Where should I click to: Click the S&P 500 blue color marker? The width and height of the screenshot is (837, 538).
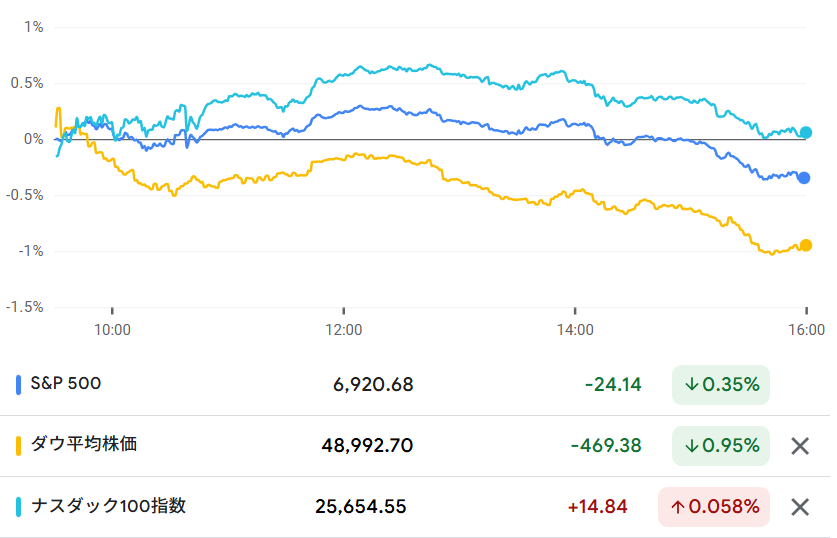coord(19,384)
